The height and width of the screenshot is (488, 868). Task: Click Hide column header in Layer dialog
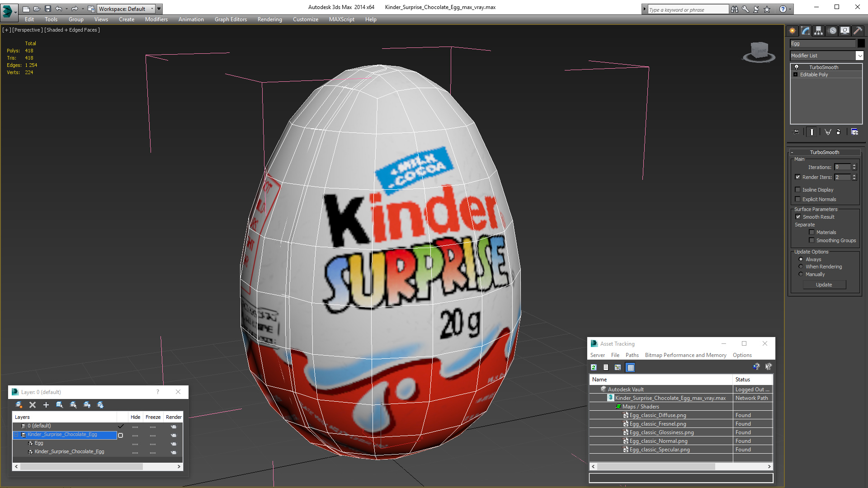coord(135,417)
